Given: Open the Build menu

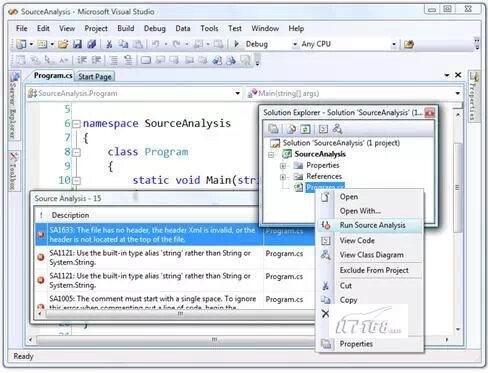Looking at the screenshot, I should click(x=126, y=28).
